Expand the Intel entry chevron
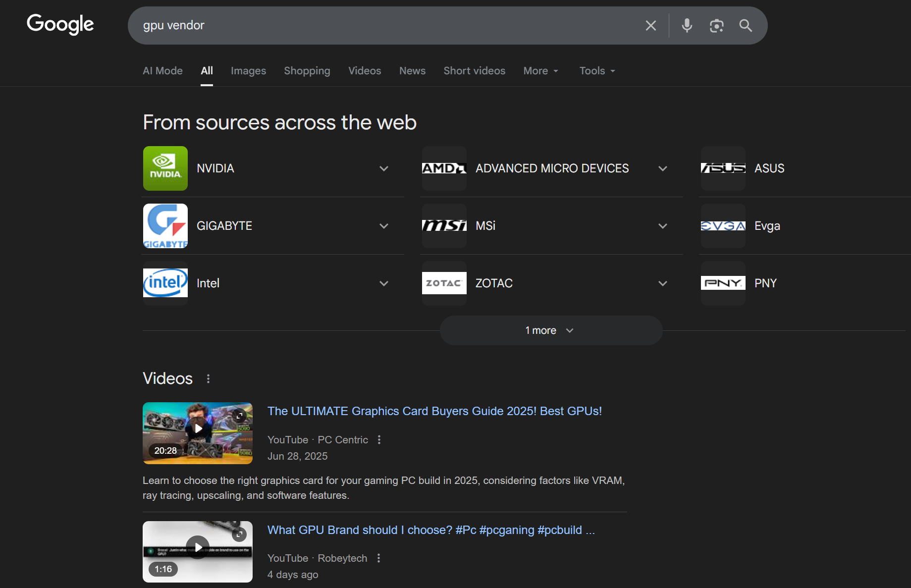This screenshot has height=588, width=911. pyautogui.click(x=384, y=283)
